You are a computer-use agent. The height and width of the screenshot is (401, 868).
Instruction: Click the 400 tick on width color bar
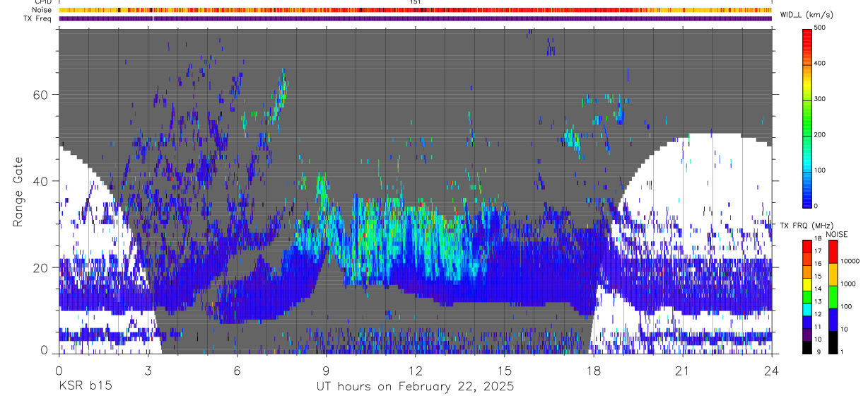click(x=820, y=63)
